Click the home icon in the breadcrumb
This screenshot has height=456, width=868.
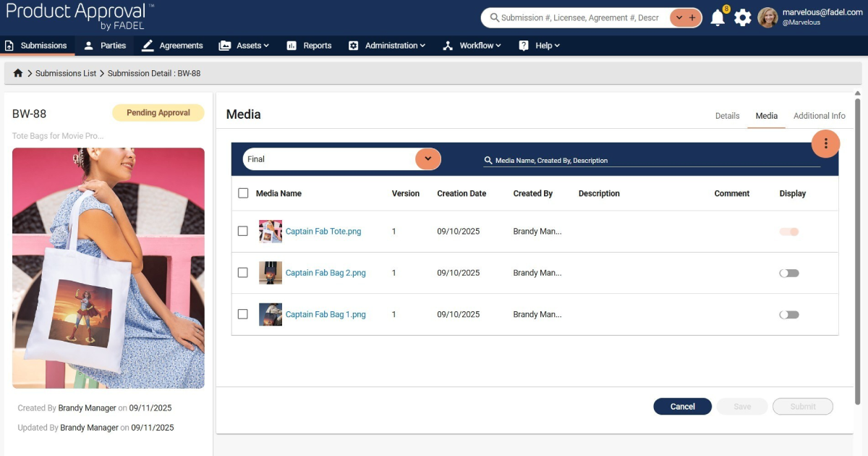tap(18, 73)
